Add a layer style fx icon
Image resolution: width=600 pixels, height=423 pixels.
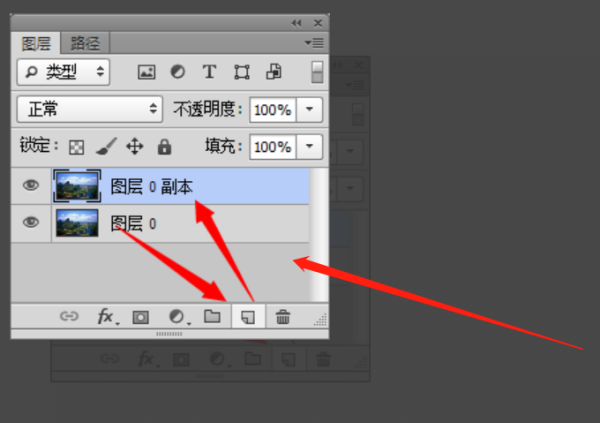point(106,317)
